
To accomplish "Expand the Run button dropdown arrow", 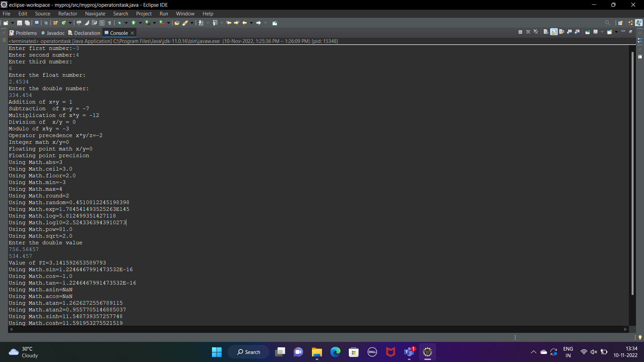I will (x=140, y=23).
